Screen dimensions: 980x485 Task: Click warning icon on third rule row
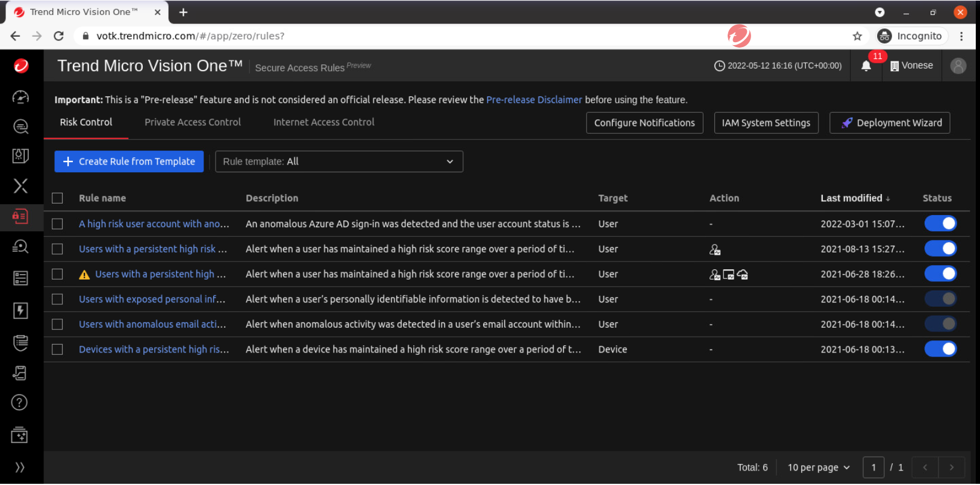click(84, 275)
